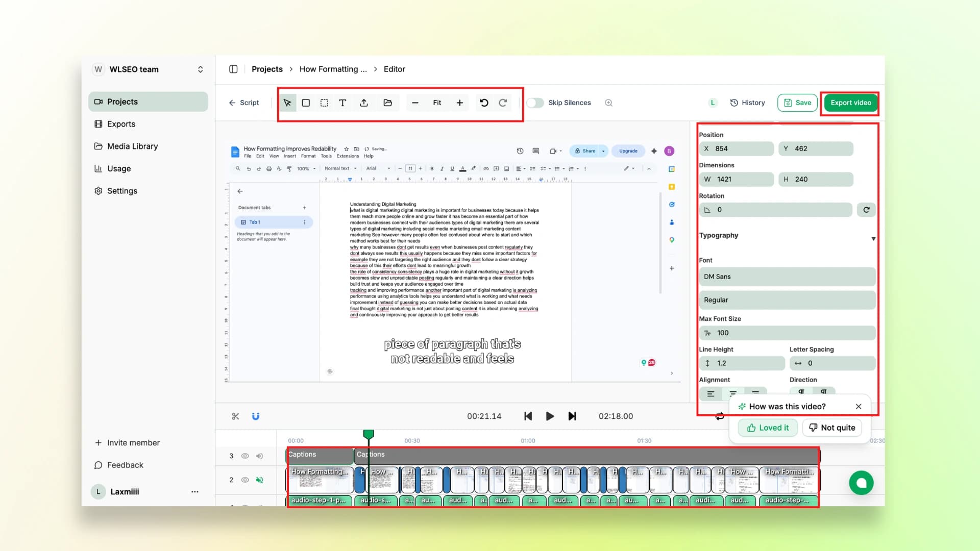
Task: Collapse the Typography section
Action: [874, 238]
